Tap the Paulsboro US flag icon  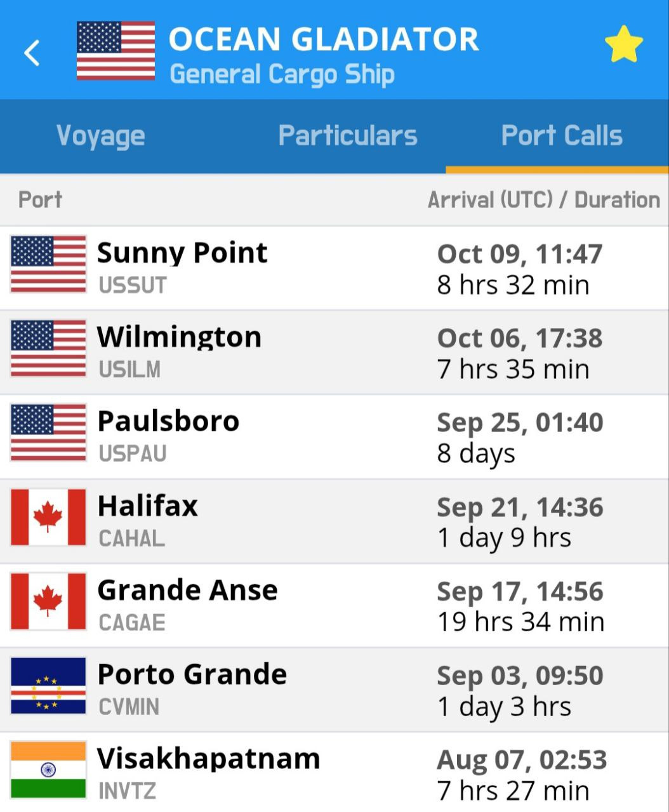point(48,433)
